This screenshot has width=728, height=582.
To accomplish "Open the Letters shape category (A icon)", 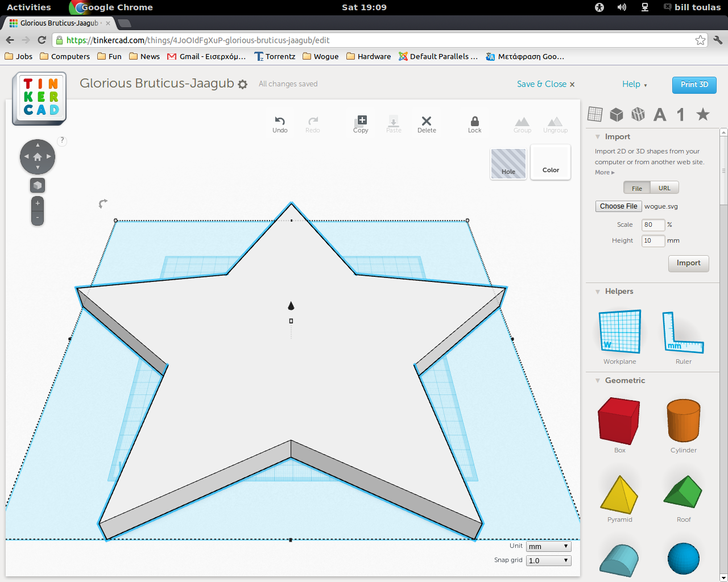I will (660, 114).
